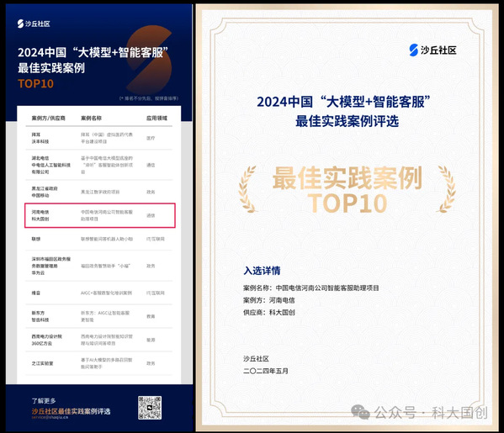Select 新东方 in the table's supplier column
The image size is (504, 433).
click(x=38, y=313)
